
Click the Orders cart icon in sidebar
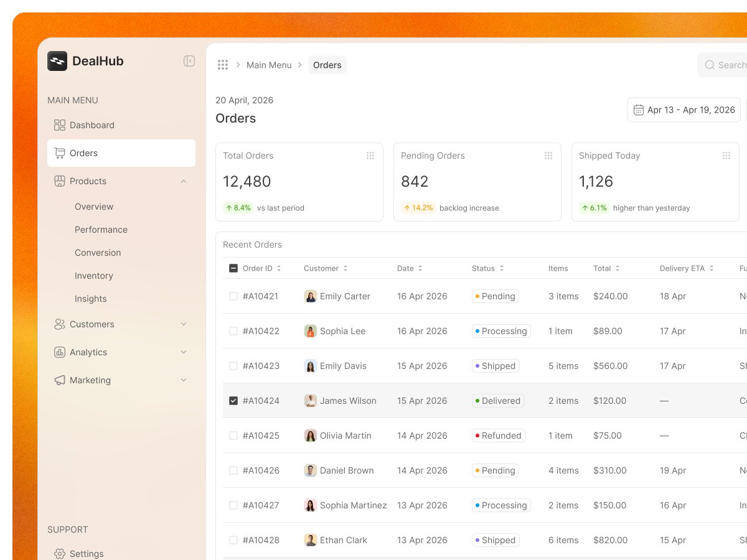(x=60, y=153)
